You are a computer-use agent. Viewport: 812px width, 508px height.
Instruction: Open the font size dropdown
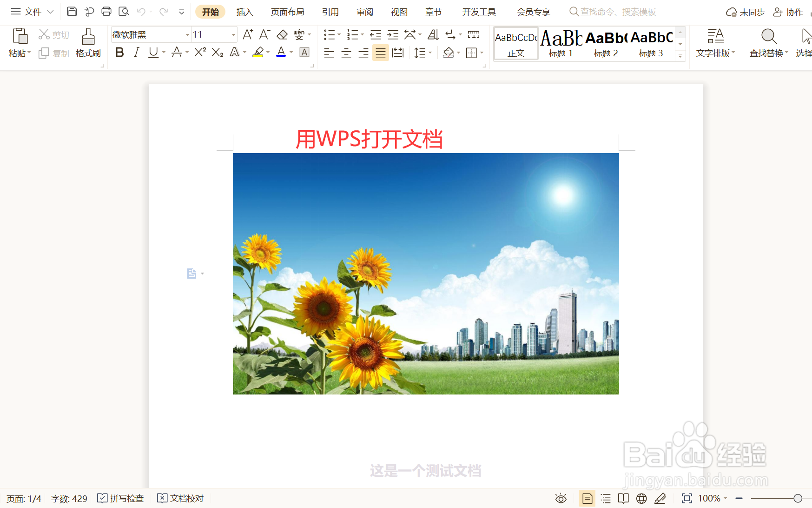pos(233,35)
